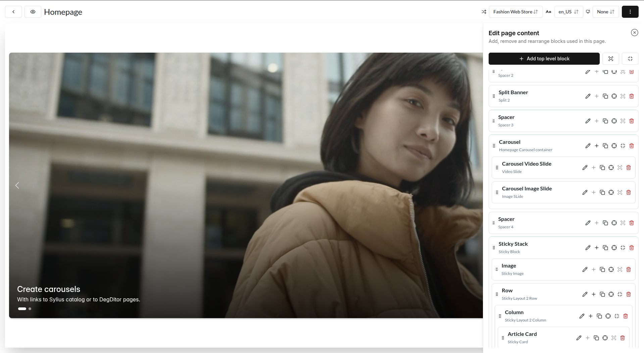Viewport: 644px width, 353px height.
Task: Toggle page preview with the eye button
Action: click(x=33, y=12)
